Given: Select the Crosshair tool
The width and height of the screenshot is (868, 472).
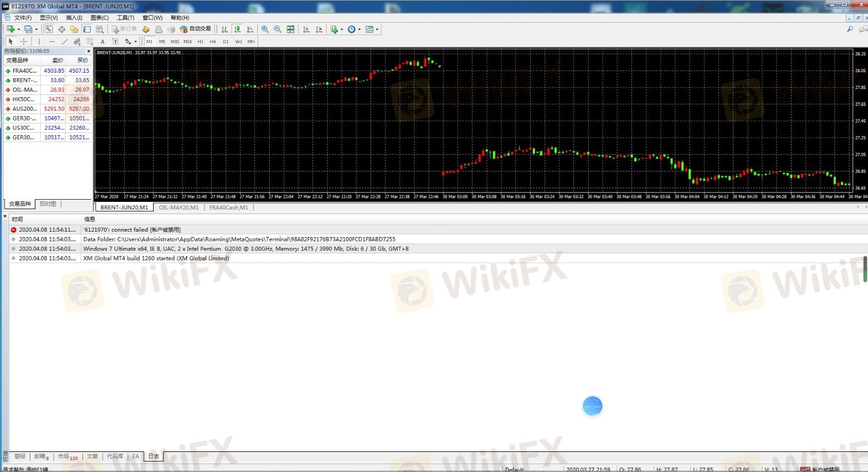Looking at the screenshot, I should (x=24, y=41).
